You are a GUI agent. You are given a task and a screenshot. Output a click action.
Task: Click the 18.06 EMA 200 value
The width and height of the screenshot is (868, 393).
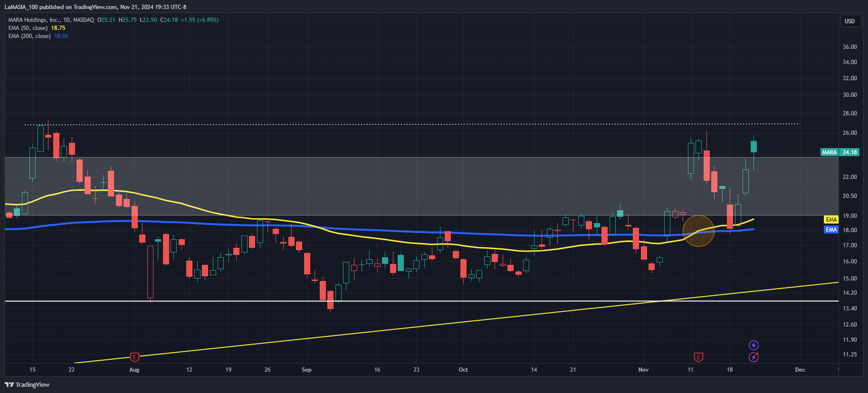pos(61,36)
